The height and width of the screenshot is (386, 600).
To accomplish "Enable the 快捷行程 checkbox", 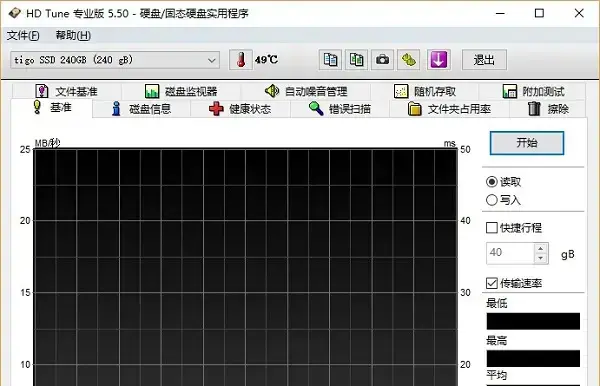I will tap(492, 228).
